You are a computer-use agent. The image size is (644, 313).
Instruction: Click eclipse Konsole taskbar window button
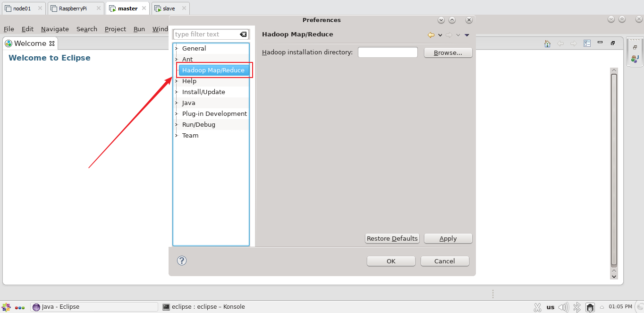tap(203, 307)
